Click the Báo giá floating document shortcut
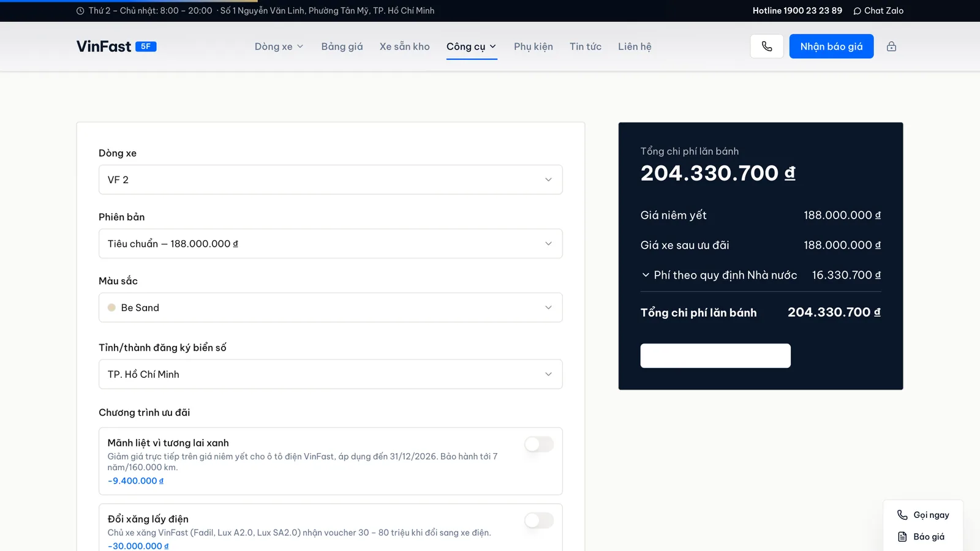Viewport: 980px width, 551px height. click(921, 537)
